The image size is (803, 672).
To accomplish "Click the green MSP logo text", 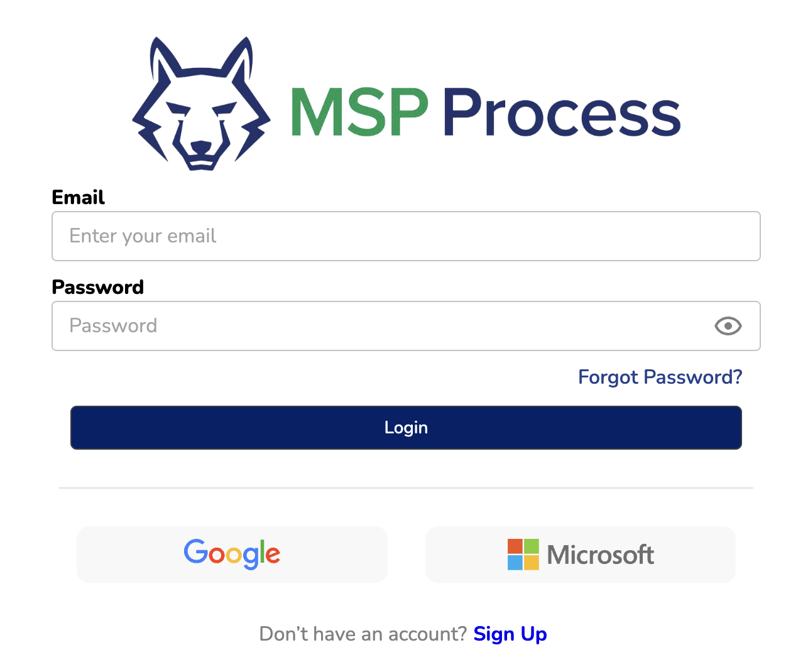I will point(359,112).
